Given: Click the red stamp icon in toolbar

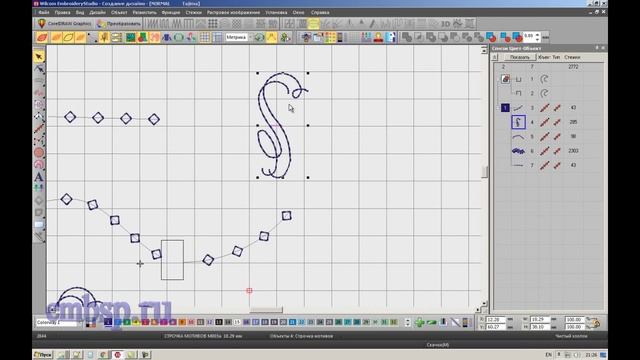Looking at the screenshot, I should (378, 38).
